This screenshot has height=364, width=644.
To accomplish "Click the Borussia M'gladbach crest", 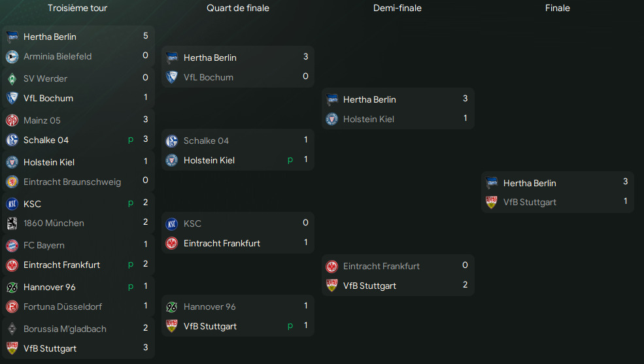I will pyautogui.click(x=12, y=329).
